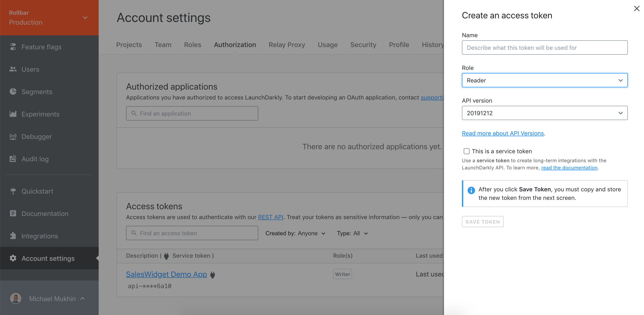Click the Integrations puzzle icon
This screenshot has height=315, width=644.
coord(13,235)
